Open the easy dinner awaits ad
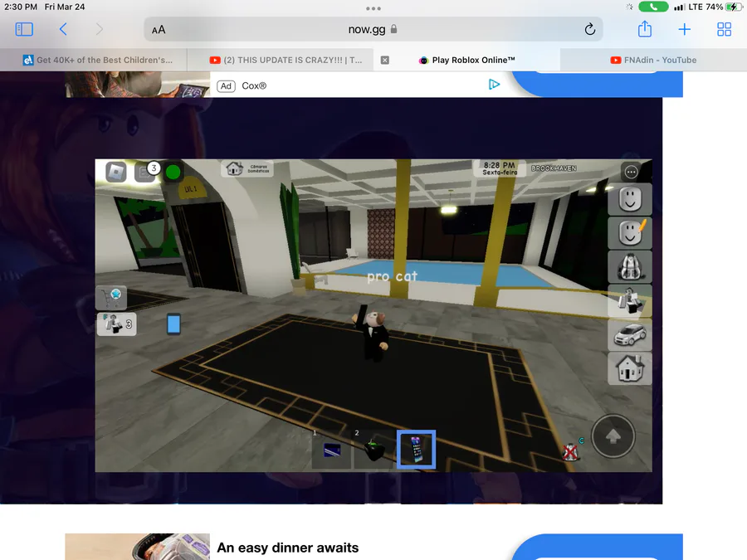747x560 pixels. click(x=288, y=548)
